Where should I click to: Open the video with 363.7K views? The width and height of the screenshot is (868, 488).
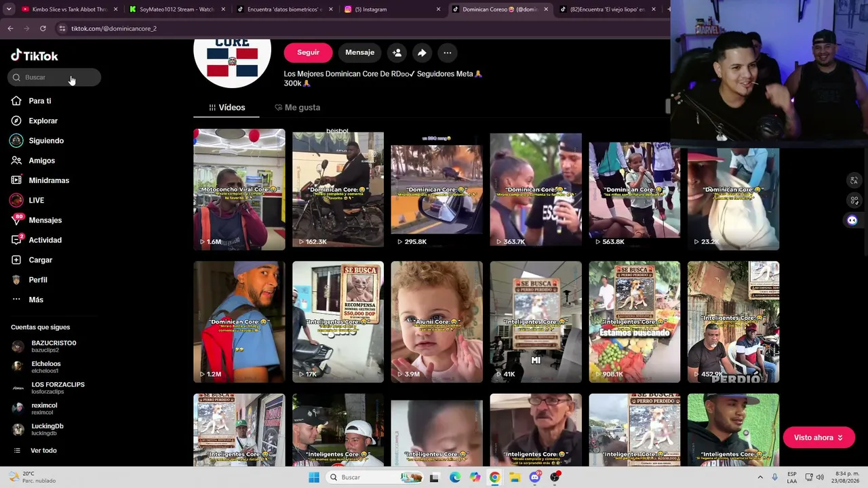[536, 189]
